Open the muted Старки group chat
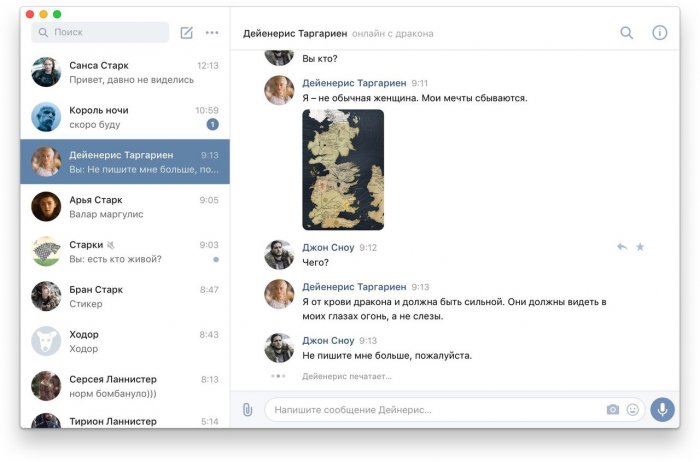700x462 pixels. pos(125,251)
